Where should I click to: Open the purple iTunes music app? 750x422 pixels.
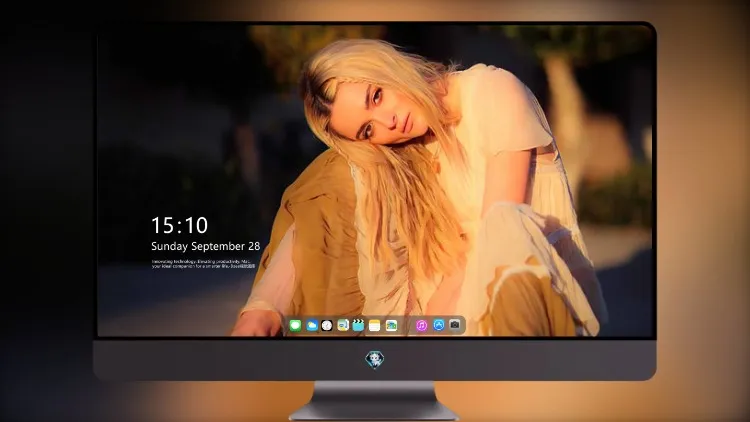(x=421, y=326)
